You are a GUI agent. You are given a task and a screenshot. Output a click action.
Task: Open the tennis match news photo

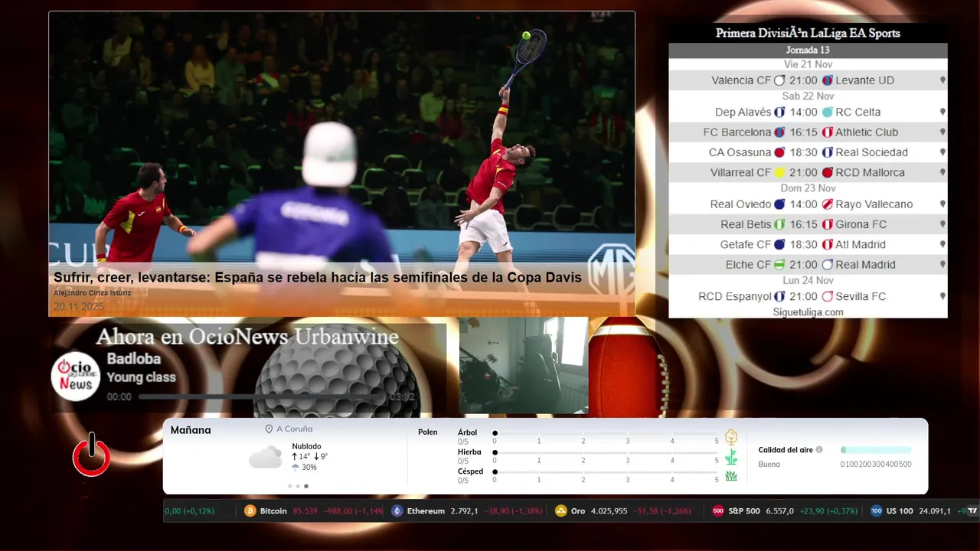341,164
